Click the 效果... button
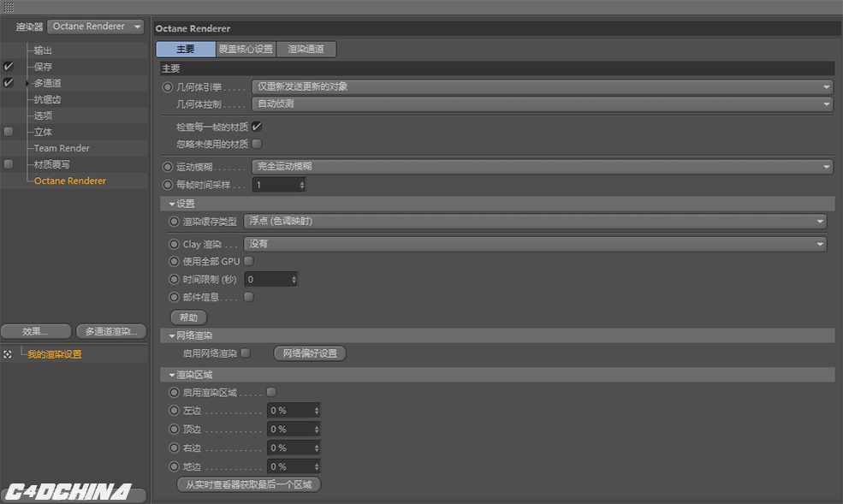Image resolution: width=843 pixels, height=504 pixels. [x=36, y=331]
